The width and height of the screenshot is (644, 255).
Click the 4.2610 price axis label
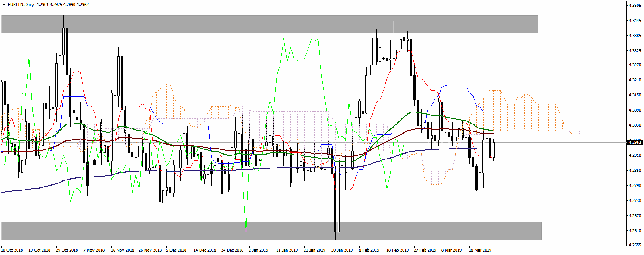(x=635, y=230)
